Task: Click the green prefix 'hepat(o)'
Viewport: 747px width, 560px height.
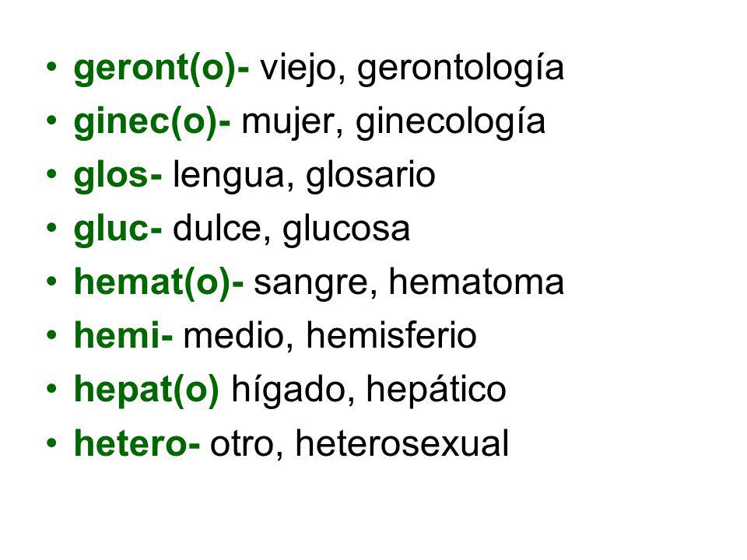Action: [x=147, y=390]
